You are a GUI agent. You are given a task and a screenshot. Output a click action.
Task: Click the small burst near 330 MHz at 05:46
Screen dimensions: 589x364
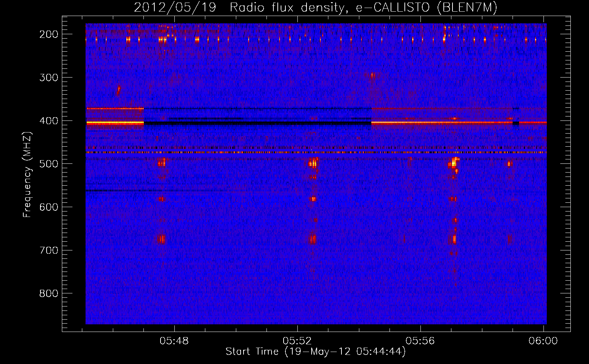[118, 90]
